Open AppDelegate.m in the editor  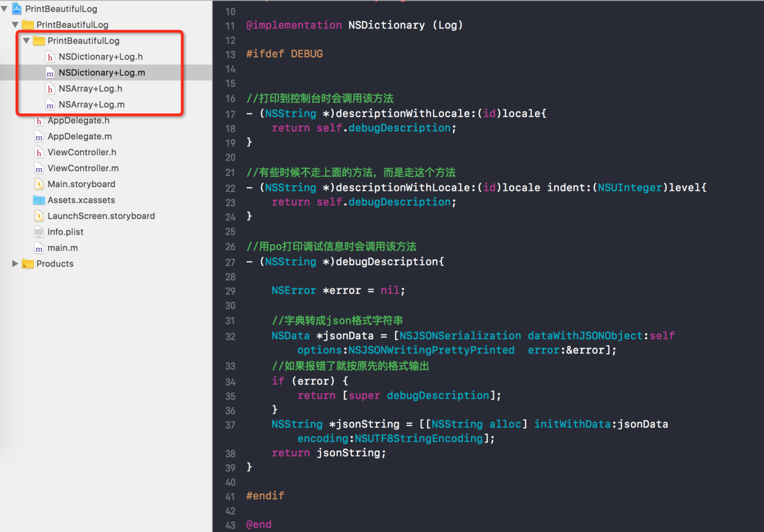[79, 137]
